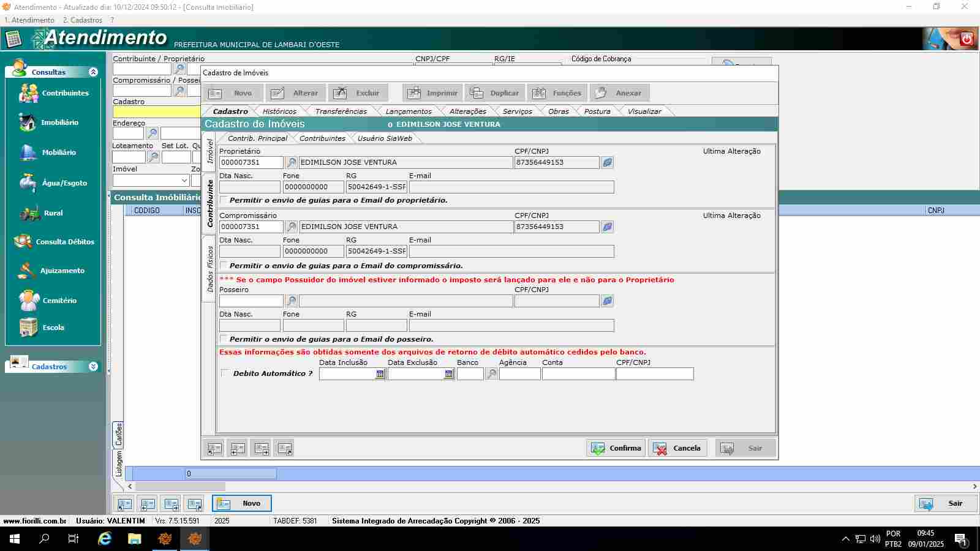Click the Ajuizamento sidebar icon
The height and width of the screenshot is (551, 980).
[x=27, y=271]
